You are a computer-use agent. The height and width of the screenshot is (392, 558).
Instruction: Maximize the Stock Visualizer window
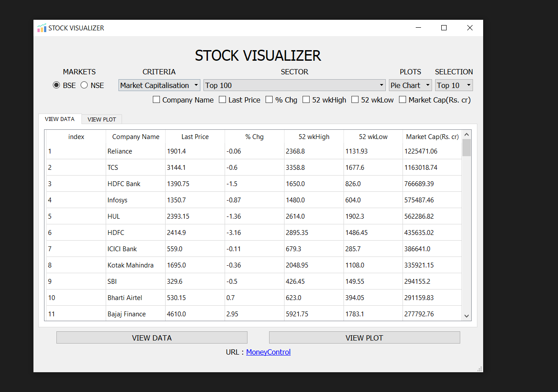(x=444, y=28)
